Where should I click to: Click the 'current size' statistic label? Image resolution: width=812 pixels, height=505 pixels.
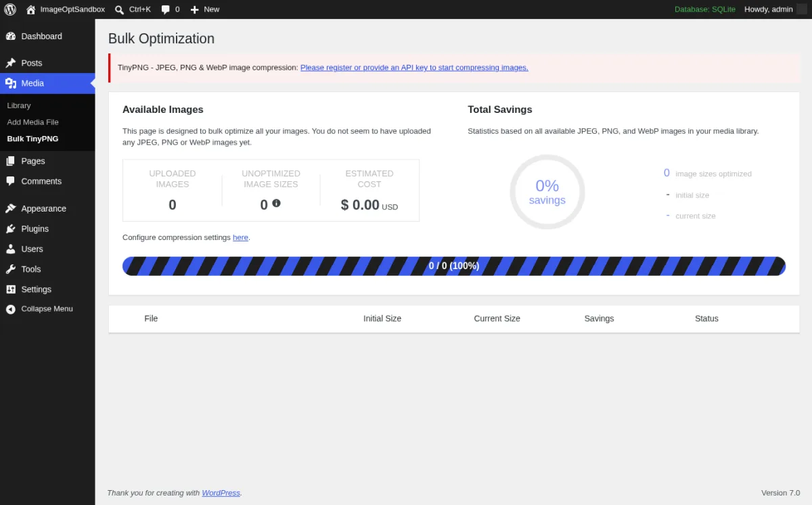coord(696,216)
